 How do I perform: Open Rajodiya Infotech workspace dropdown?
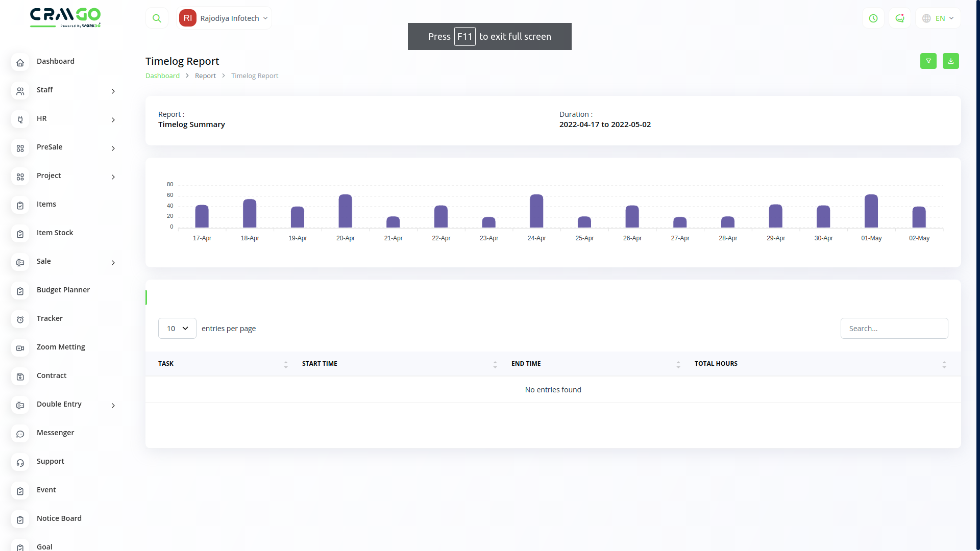[225, 18]
